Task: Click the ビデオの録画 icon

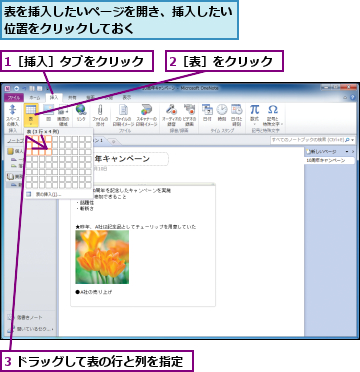Action: coord(189,110)
